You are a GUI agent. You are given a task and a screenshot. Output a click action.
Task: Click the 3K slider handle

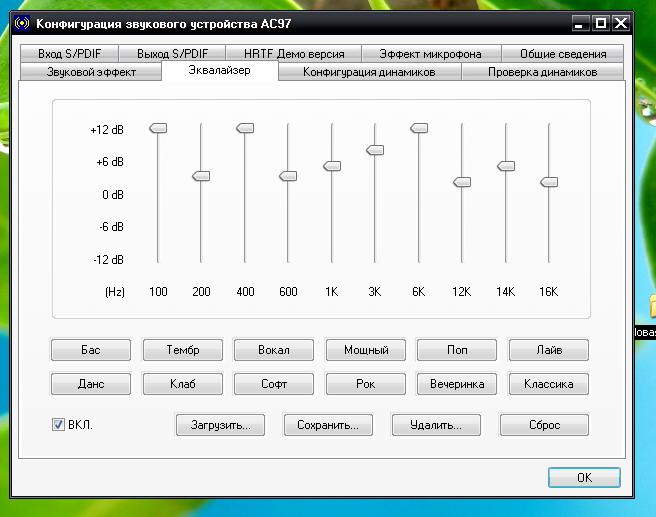[375, 150]
